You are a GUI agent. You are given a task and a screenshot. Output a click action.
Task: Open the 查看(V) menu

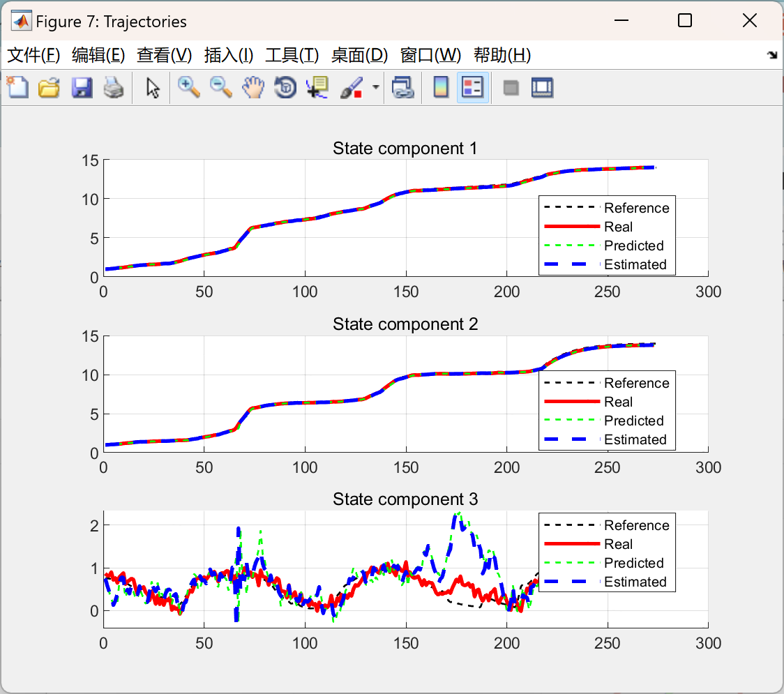click(165, 55)
